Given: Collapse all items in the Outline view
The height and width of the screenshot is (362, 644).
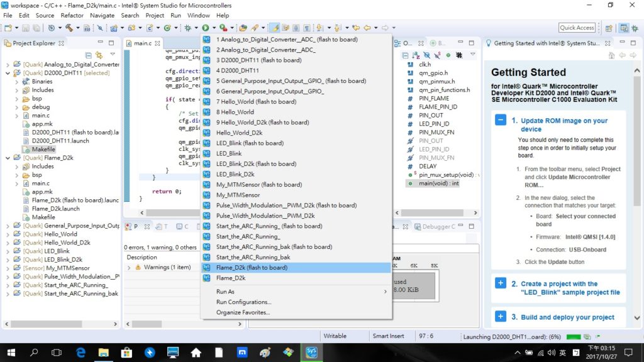Looking at the screenshot, I should point(405,55).
